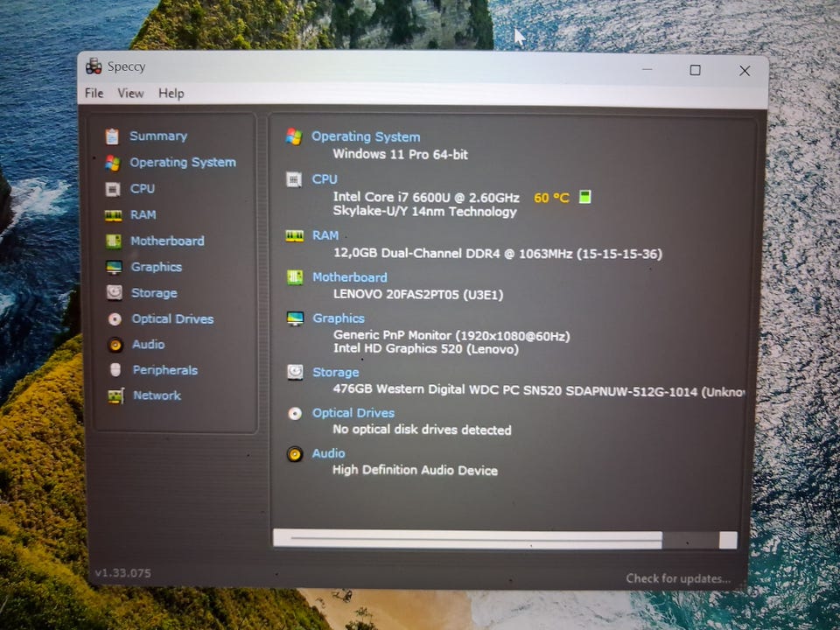View the Graphics sidebar section
Image resolution: width=840 pixels, height=630 pixels.
[x=157, y=267]
